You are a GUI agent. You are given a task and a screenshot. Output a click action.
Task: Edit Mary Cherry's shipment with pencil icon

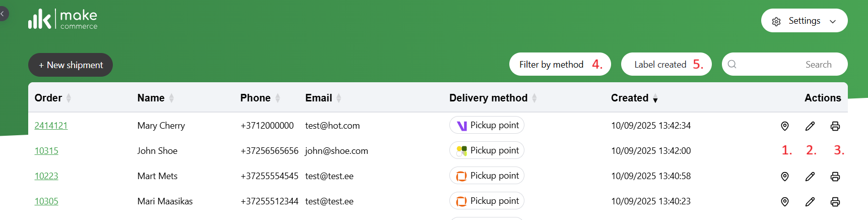(x=810, y=126)
